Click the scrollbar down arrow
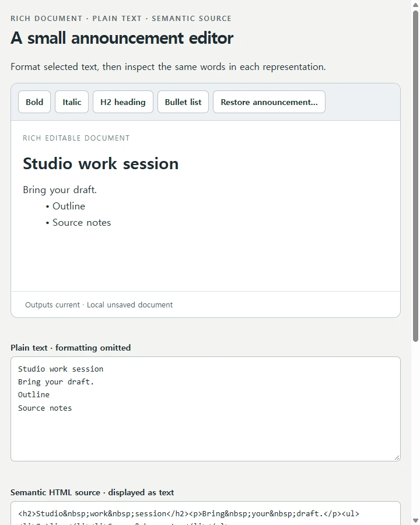420x525 pixels. (415, 521)
